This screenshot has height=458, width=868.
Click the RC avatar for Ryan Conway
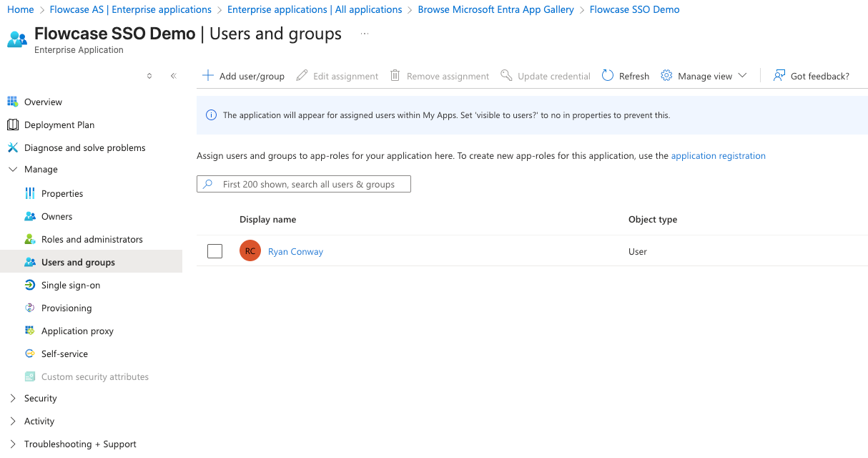tap(250, 251)
